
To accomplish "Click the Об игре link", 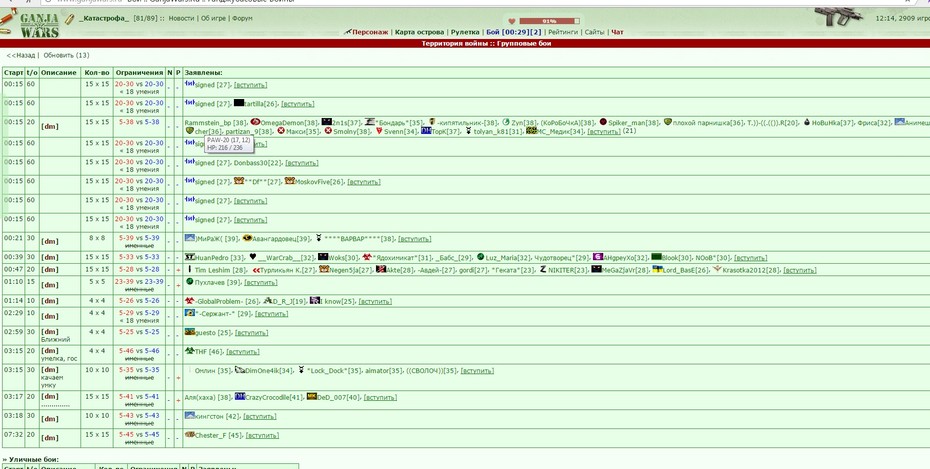I will tap(214, 18).
